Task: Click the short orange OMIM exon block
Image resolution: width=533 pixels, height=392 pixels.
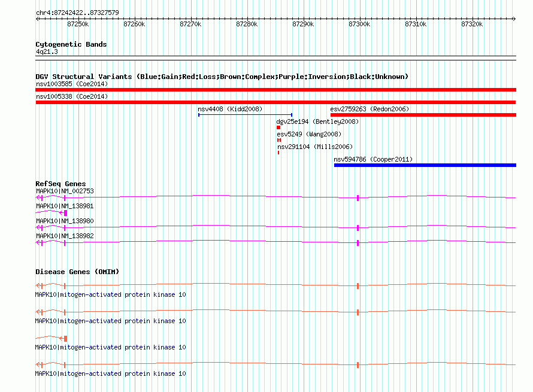Action: pyautogui.click(x=66, y=339)
